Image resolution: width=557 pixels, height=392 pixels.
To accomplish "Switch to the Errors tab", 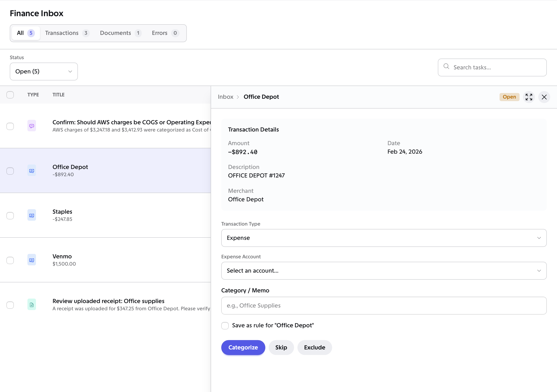I will [166, 33].
